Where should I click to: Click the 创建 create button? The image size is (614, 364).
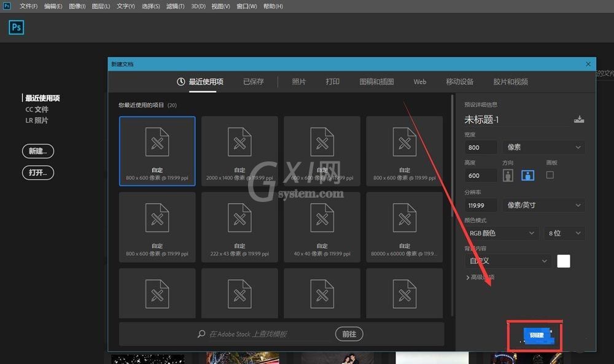click(537, 335)
